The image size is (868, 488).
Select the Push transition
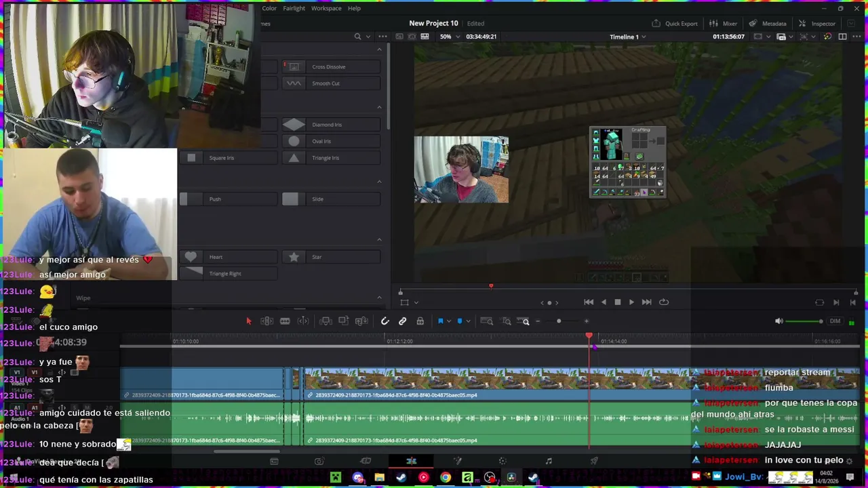[229, 199]
